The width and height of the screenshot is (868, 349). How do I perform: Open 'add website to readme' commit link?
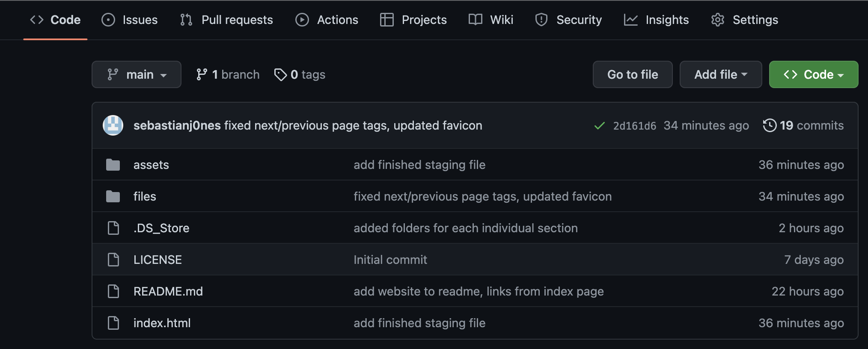click(x=479, y=291)
